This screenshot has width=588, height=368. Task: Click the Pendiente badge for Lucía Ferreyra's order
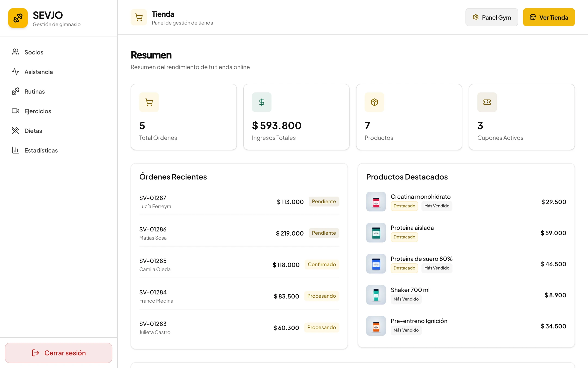click(x=324, y=201)
